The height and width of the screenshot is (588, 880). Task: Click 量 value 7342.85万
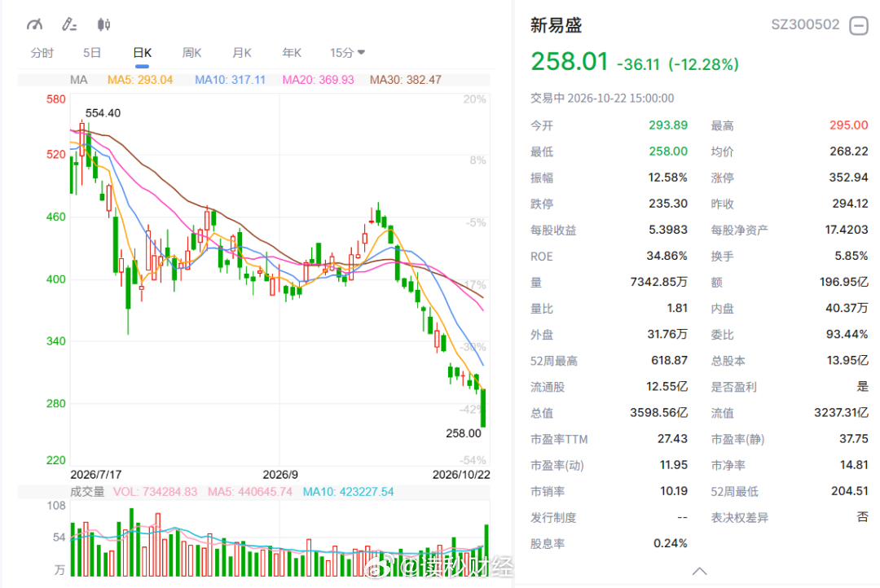[x=659, y=282]
